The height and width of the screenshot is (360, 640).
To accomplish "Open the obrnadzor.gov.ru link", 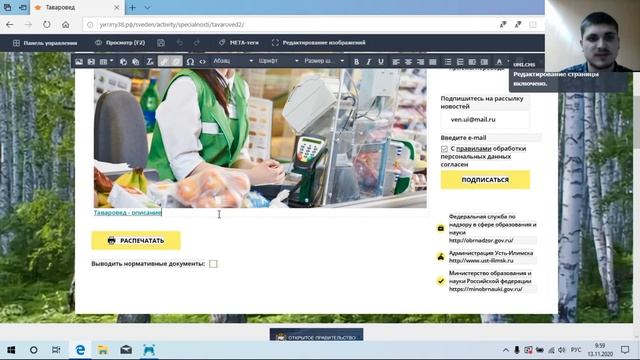I will click(x=481, y=240).
